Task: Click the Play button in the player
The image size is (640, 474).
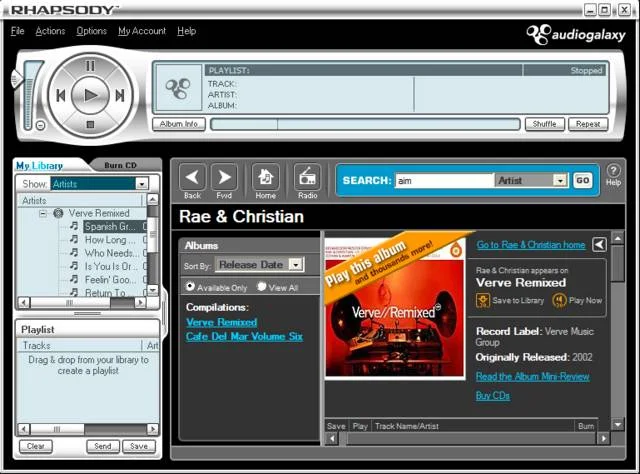Action: coord(90,95)
